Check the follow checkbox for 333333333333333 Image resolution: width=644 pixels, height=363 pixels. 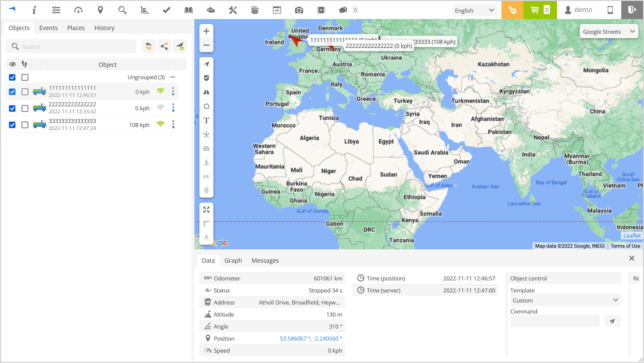(25, 125)
